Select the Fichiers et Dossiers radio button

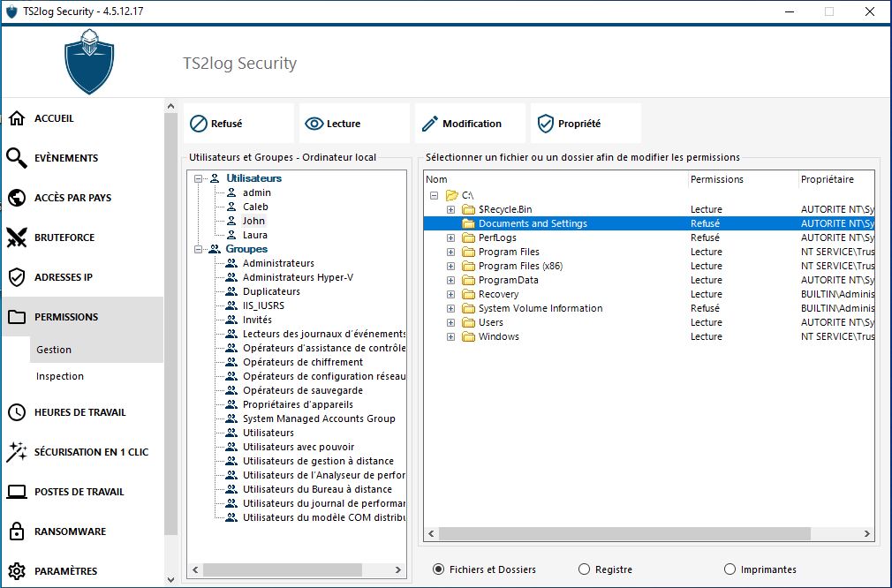pos(439,569)
